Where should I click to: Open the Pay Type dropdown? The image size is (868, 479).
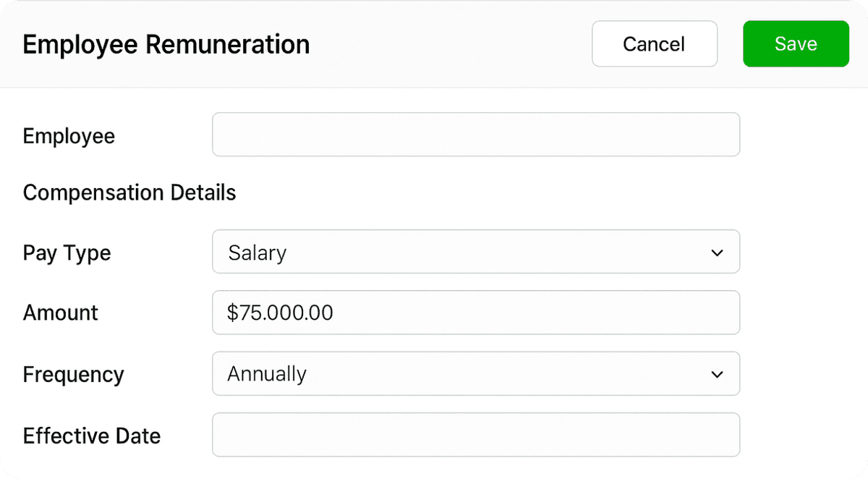click(475, 252)
